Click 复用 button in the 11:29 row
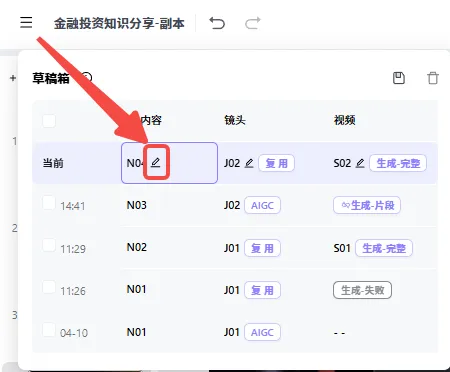 (262, 248)
